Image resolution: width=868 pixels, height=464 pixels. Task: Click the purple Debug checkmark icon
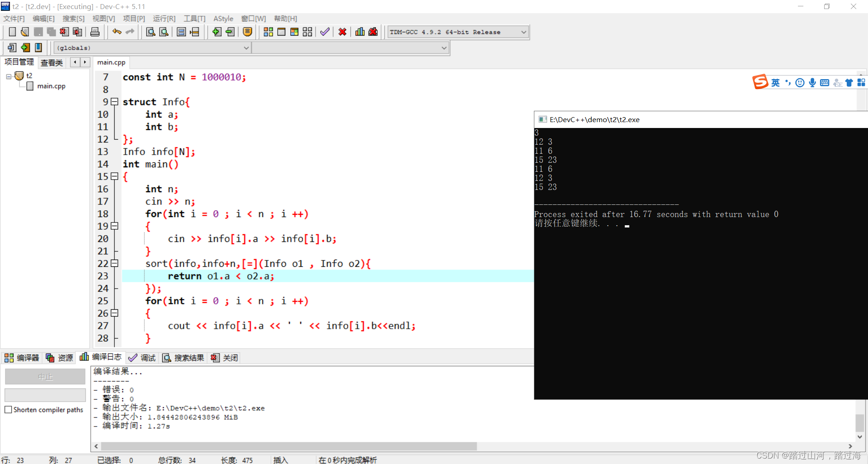325,32
